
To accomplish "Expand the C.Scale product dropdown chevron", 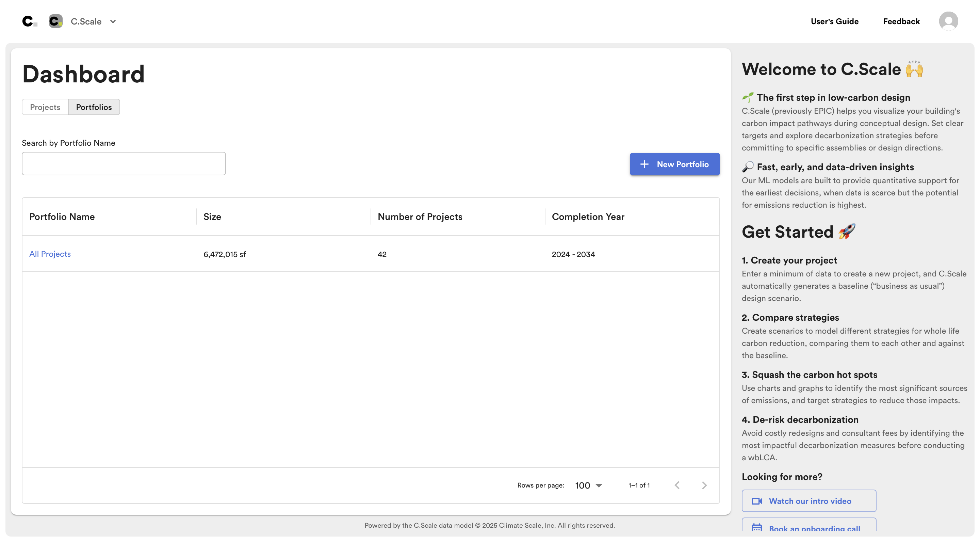I will (113, 22).
